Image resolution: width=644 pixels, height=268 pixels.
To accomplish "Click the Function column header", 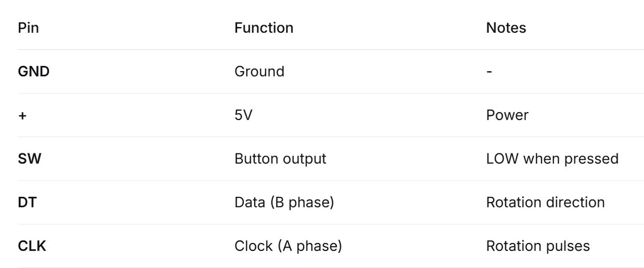I will 264,28.
